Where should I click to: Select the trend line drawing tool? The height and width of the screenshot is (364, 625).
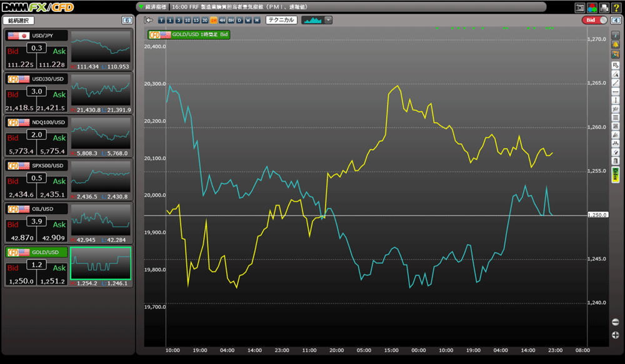coord(615,83)
